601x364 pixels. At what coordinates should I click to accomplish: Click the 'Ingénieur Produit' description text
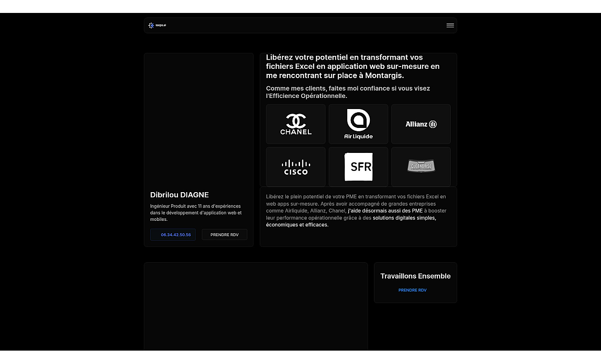[196, 212]
